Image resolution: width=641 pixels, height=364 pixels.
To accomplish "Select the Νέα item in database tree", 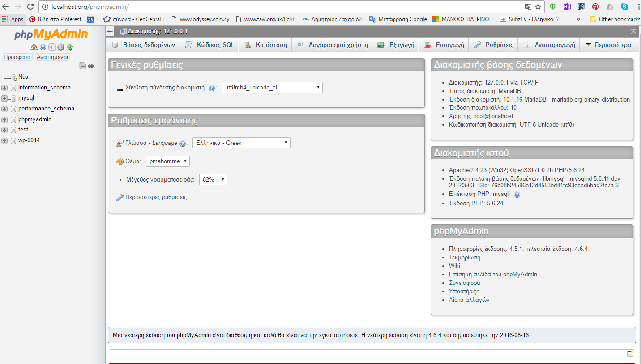I will click(23, 77).
